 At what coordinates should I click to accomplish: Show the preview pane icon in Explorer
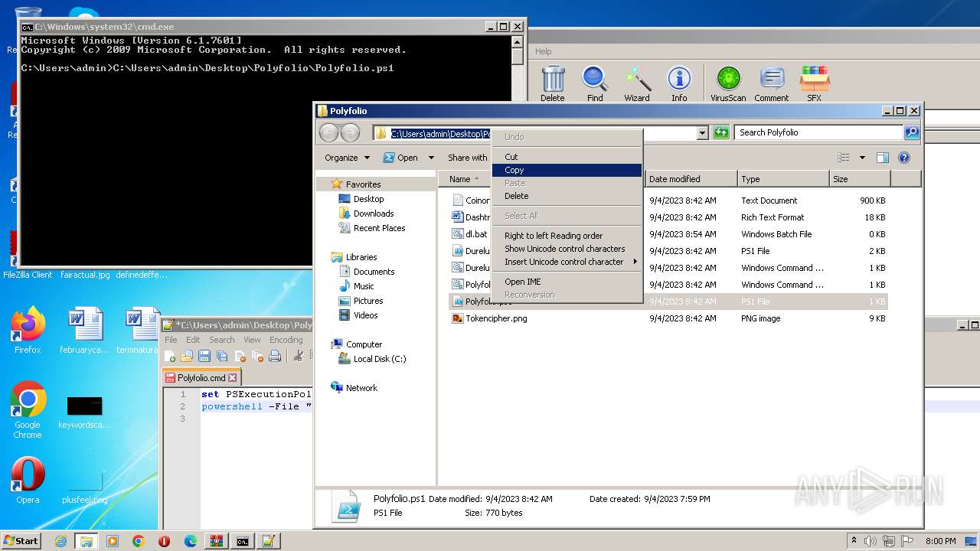pyautogui.click(x=883, y=158)
